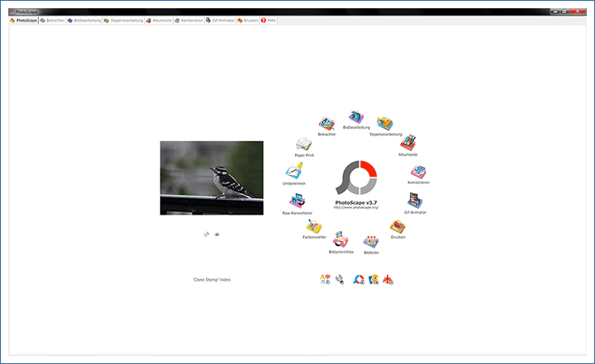
Task: Open the Bildbearbeitung tab
Action: click(84, 21)
